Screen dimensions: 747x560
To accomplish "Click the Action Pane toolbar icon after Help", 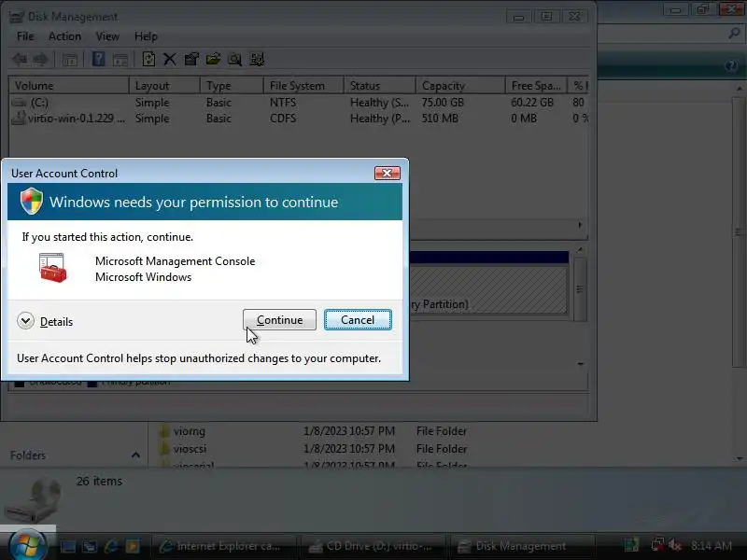I will point(120,60).
